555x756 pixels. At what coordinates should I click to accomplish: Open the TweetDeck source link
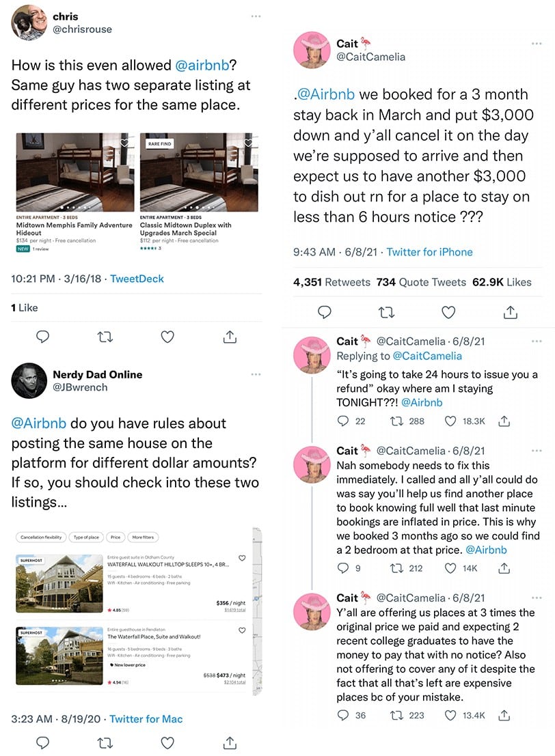(x=137, y=279)
